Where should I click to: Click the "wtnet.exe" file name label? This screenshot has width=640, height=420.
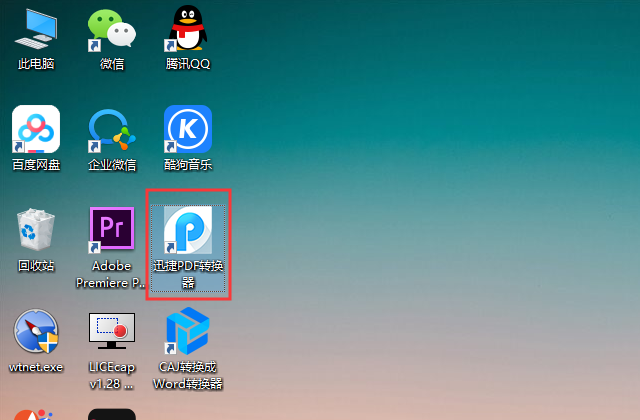point(36,367)
